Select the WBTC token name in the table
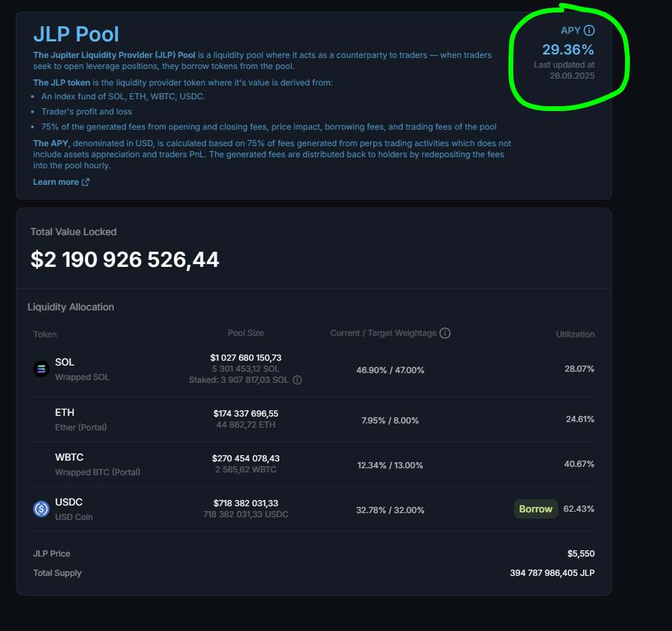The width and height of the screenshot is (672, 631). pos(69,457)
